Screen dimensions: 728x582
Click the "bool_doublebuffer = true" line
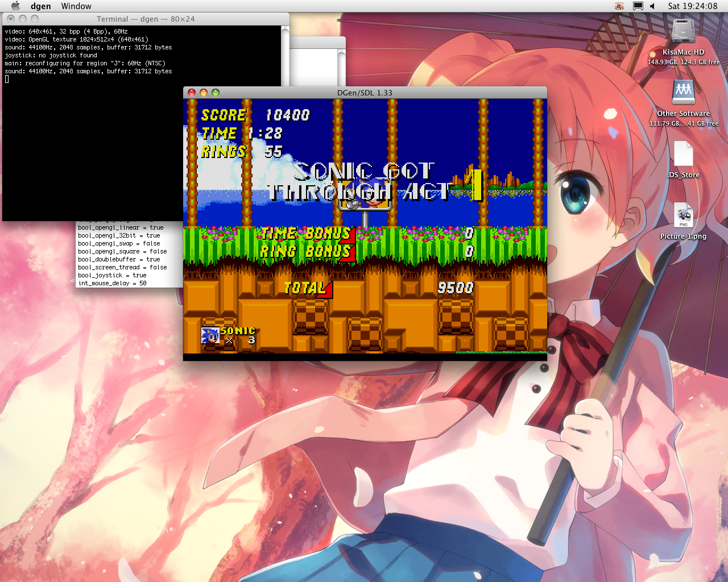tap(119, 259)
